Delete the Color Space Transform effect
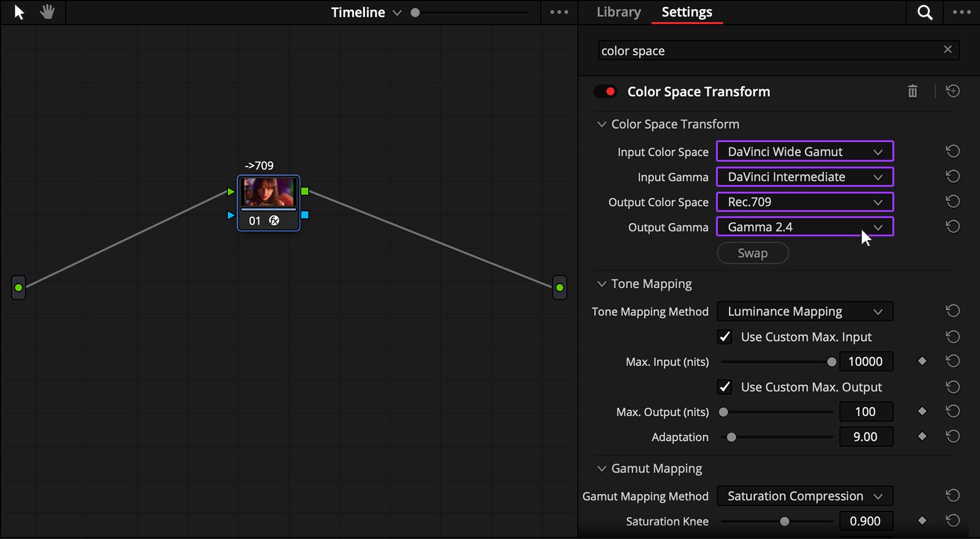This screenshot has width=980, height=539. point(913,91)
